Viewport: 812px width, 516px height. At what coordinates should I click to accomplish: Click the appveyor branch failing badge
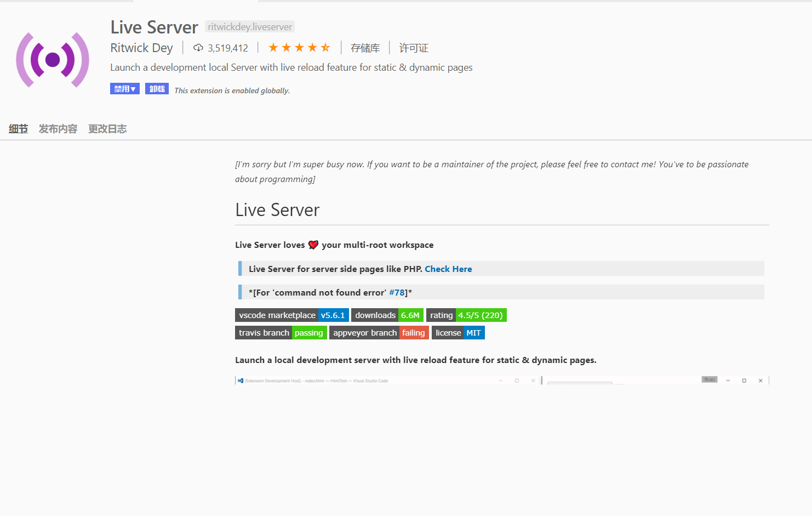pos(379,332)
